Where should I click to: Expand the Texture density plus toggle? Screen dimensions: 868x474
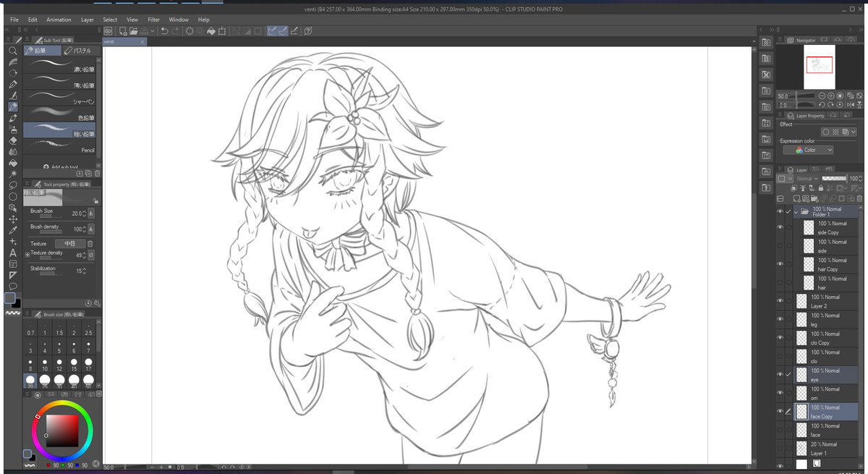click(x=27, y=255)
